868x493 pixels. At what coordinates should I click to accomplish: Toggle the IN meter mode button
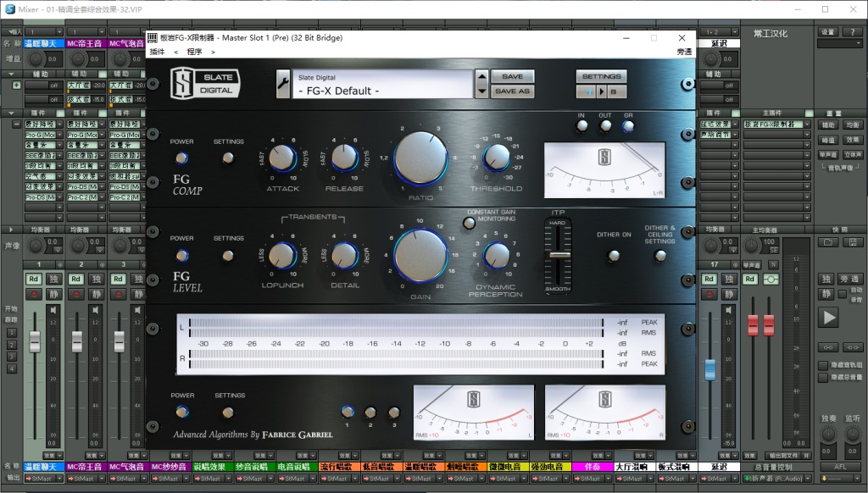[581, 125]
